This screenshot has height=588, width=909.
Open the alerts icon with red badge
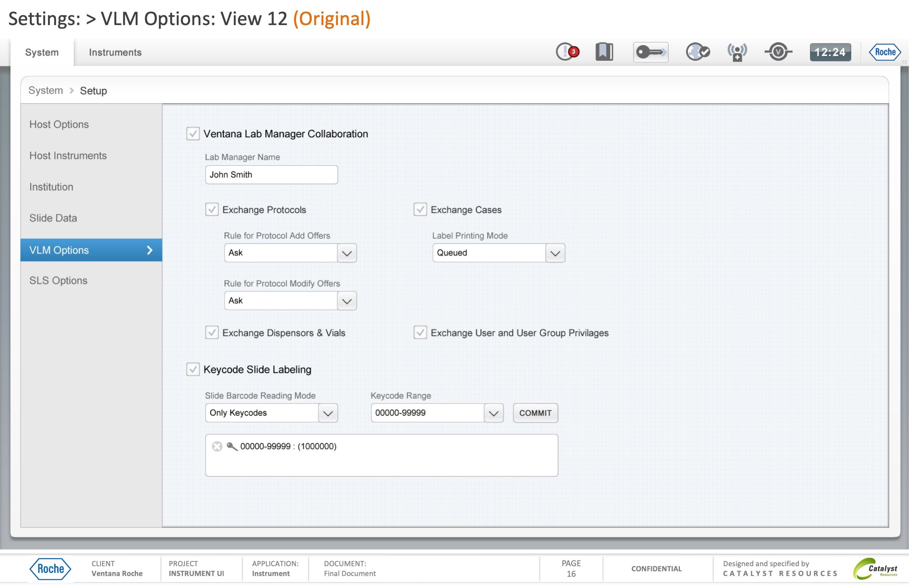pyautogui.click(x=567, y=52)
